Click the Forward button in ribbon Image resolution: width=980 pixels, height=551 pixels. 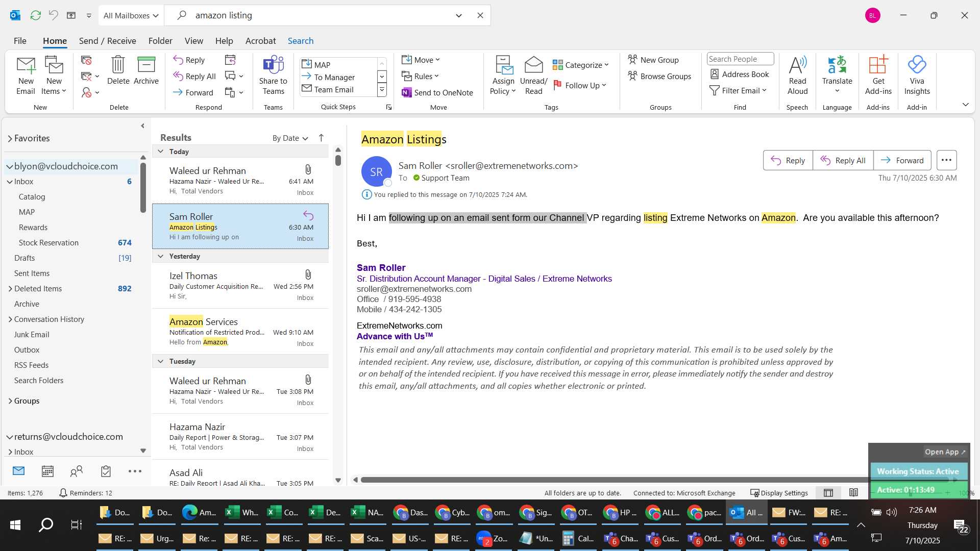[193, 92]
